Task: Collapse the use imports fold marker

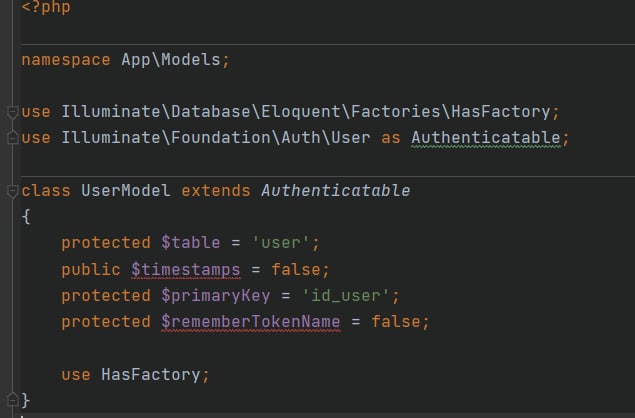Action: click(x=13, y=112)
